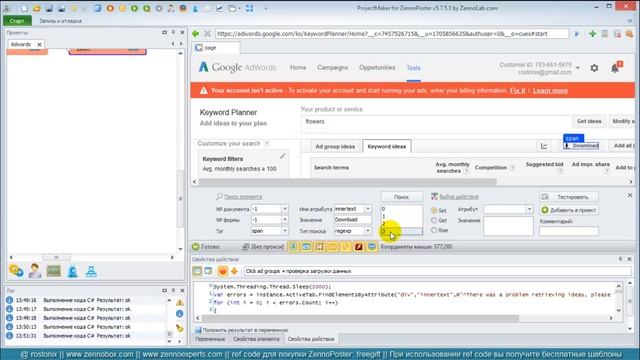The image size is (640, 360).
Task: Click the orange down arrow in action properties
Action: 234,271
